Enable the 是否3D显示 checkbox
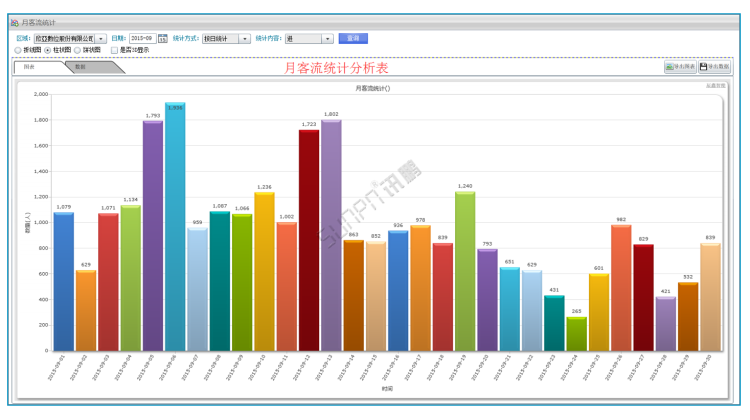 click(x=114, y=50)
